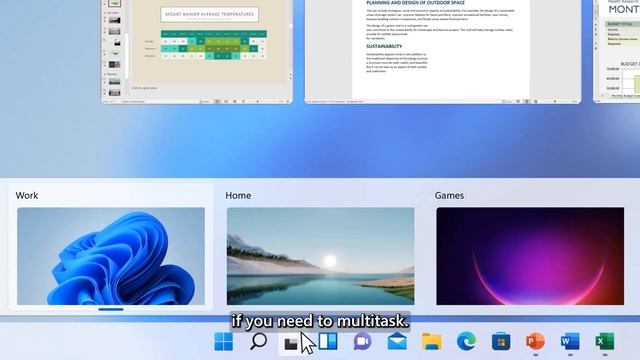Select the Work desktop thumbnail
This screenshot has height=360, width=640.
tap(111, 256)
